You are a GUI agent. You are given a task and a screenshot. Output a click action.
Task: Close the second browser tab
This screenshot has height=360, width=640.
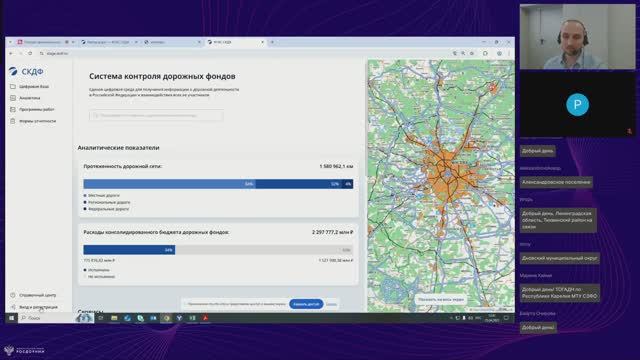(136, 42)
